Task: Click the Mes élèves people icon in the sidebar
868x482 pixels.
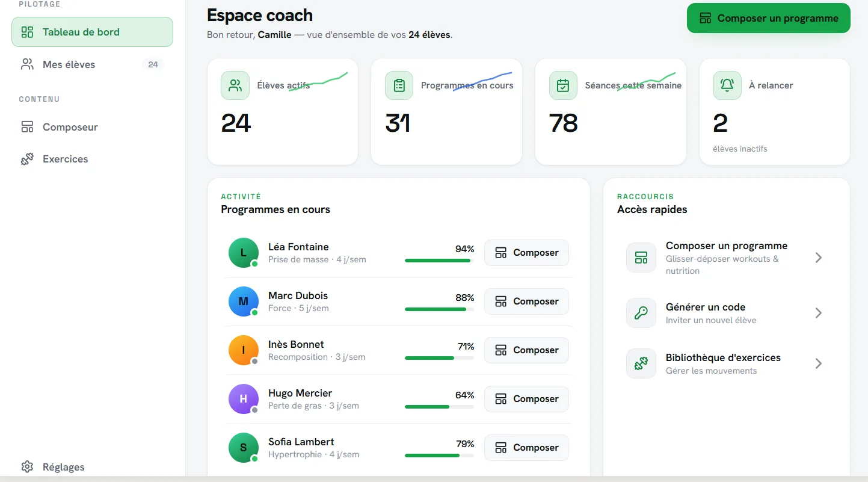Action: tap(27, 64)
